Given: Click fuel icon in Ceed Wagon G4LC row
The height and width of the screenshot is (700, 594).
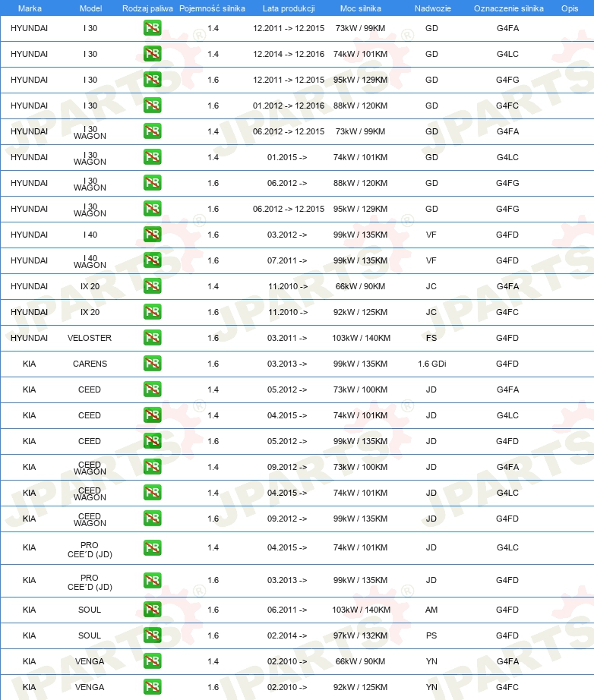Looking at the screenshot, I should 152,493.
